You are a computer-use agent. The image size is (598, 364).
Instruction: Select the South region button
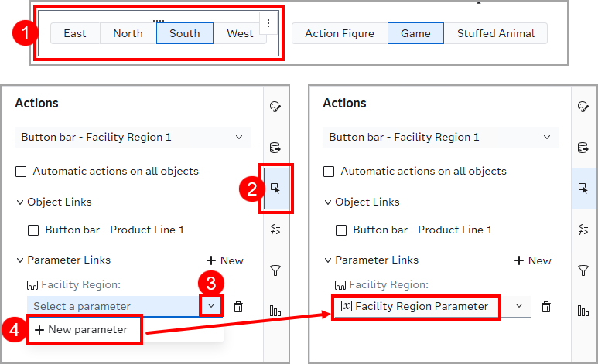pos(185,33)
